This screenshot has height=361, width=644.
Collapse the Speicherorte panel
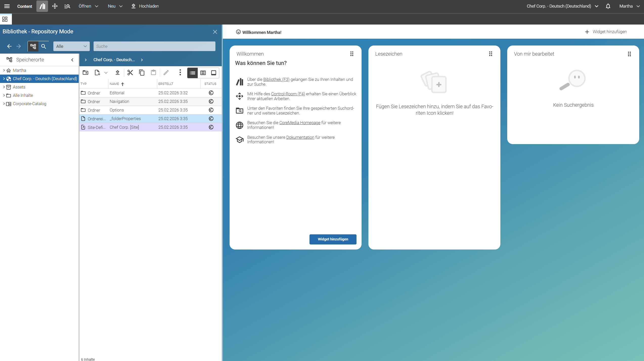tap(72, 60)
